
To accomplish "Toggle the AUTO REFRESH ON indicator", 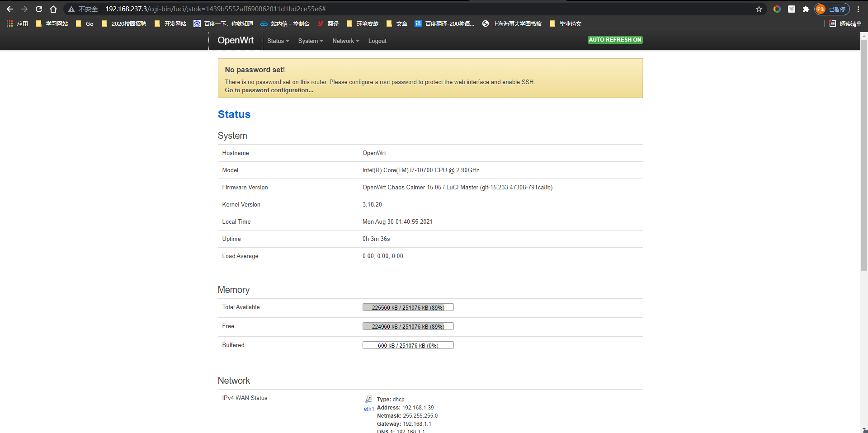I will point(615,40).
